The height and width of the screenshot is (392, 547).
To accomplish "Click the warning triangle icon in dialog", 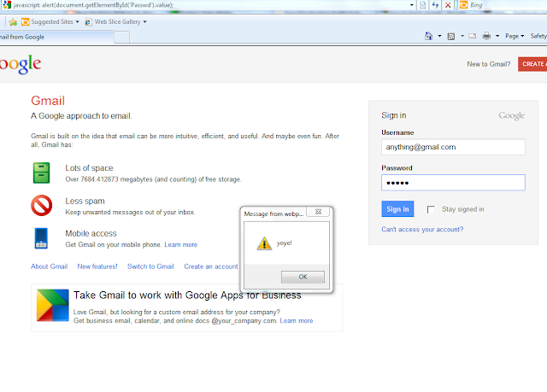I will (x=264, y=243).
